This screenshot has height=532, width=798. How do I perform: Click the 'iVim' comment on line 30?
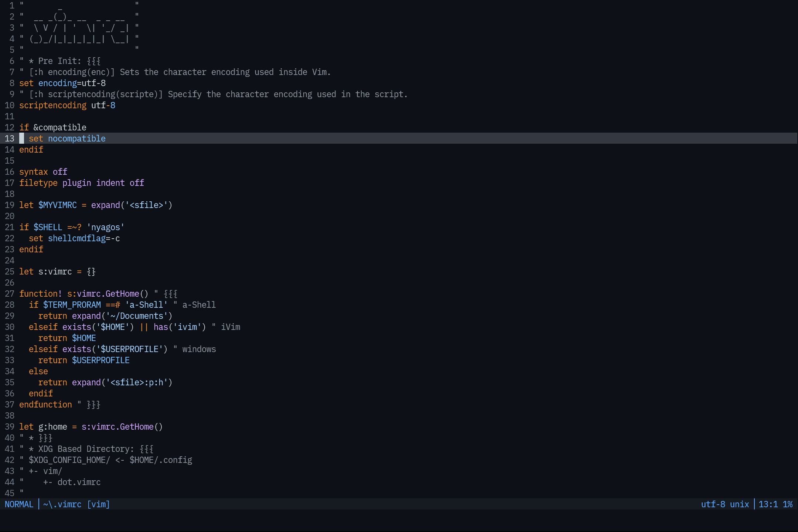(x=231, y=327)
